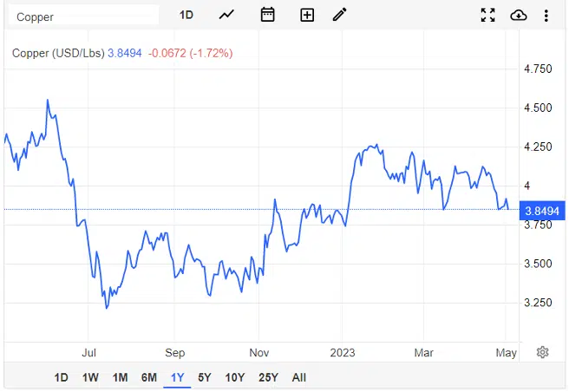
Task: Click the Copper symbol search field
Action: pyautogui.click(x=83, y=16)
